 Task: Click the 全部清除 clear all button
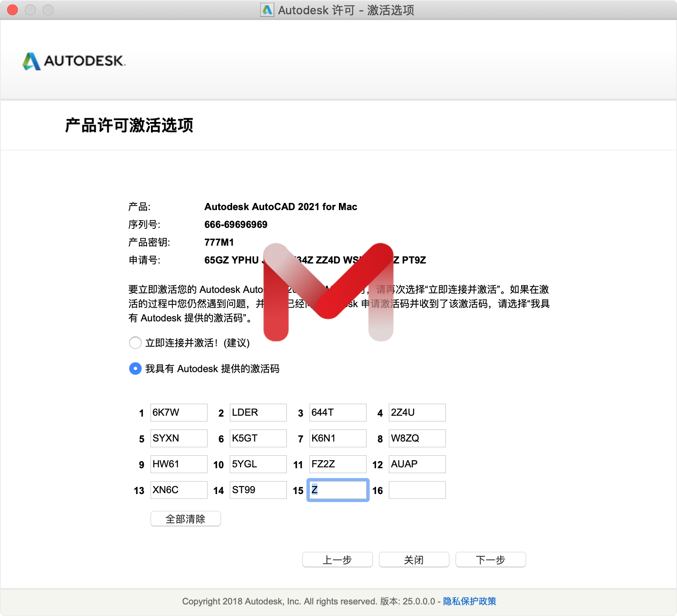click(x=186, y=519)
